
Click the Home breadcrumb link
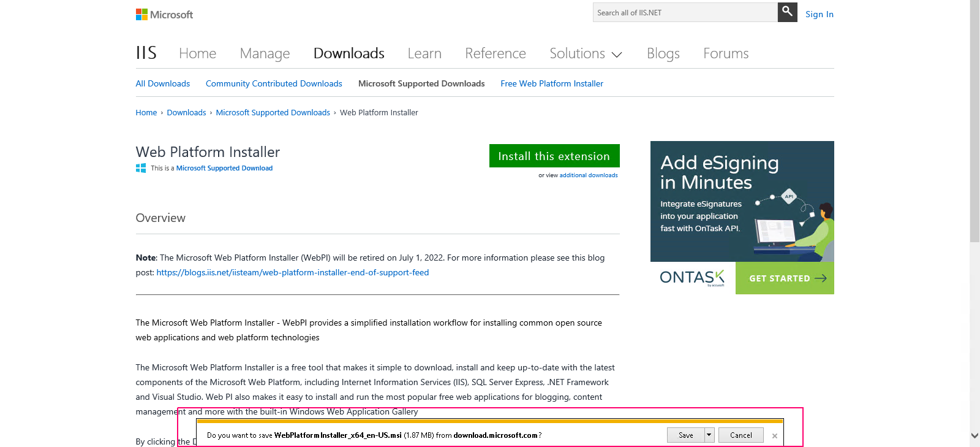tap(146, 112)
